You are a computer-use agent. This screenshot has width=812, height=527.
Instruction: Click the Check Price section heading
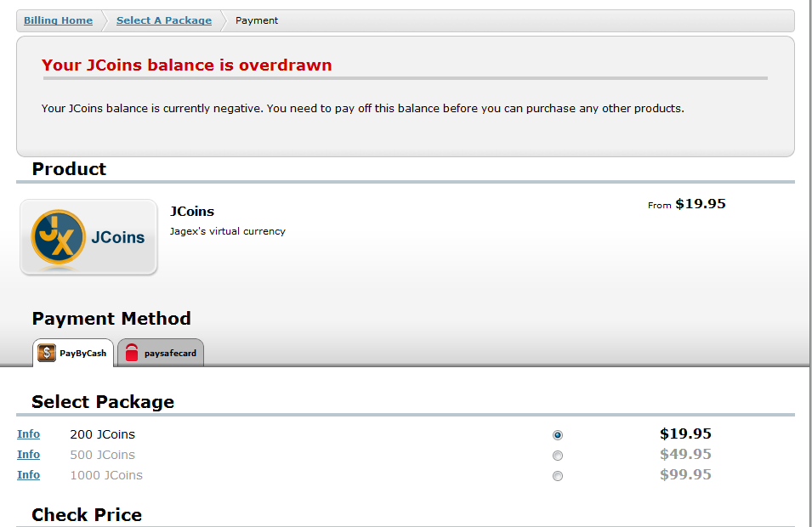[x=87, y=514]
